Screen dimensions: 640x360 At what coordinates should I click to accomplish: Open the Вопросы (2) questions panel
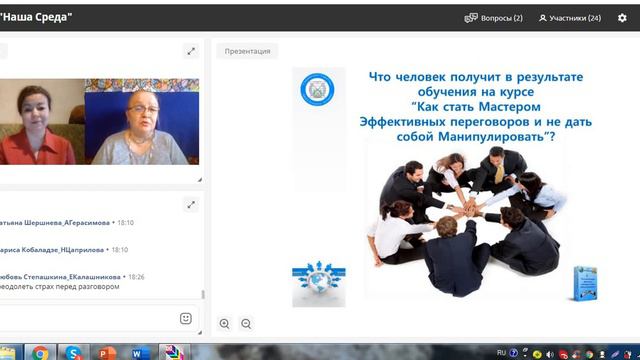tap(493, 18)
